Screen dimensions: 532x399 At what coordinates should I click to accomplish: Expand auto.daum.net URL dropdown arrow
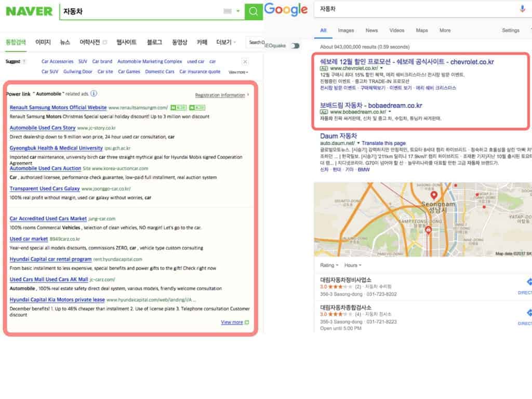pos(358,143)
